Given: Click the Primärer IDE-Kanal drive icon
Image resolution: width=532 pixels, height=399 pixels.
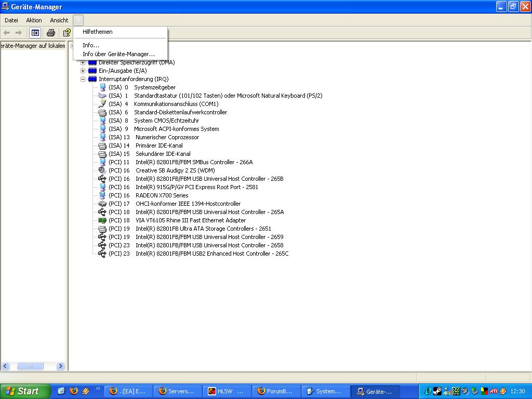Looking at the screenshot, I should pos(102,145).
